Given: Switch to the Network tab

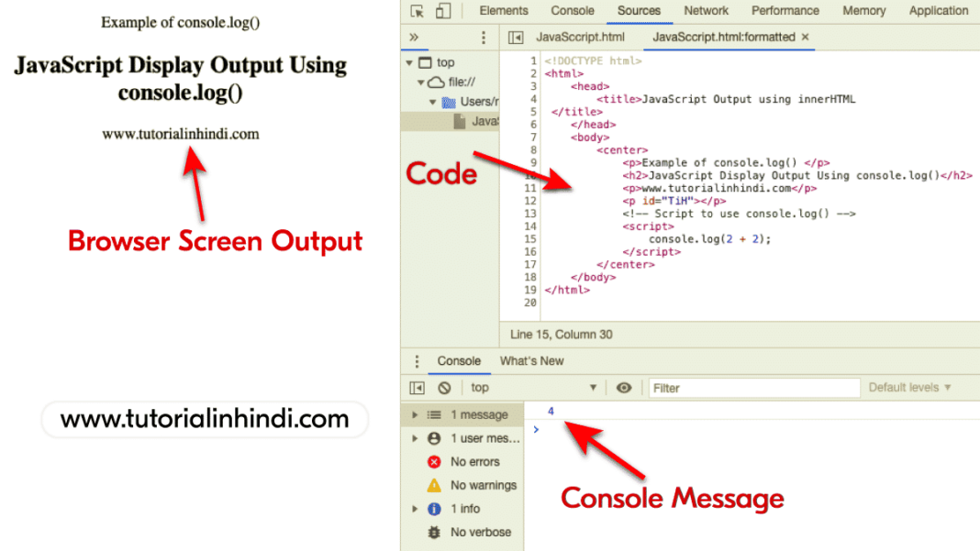Looking at the screenshot, I should (707, 11).
